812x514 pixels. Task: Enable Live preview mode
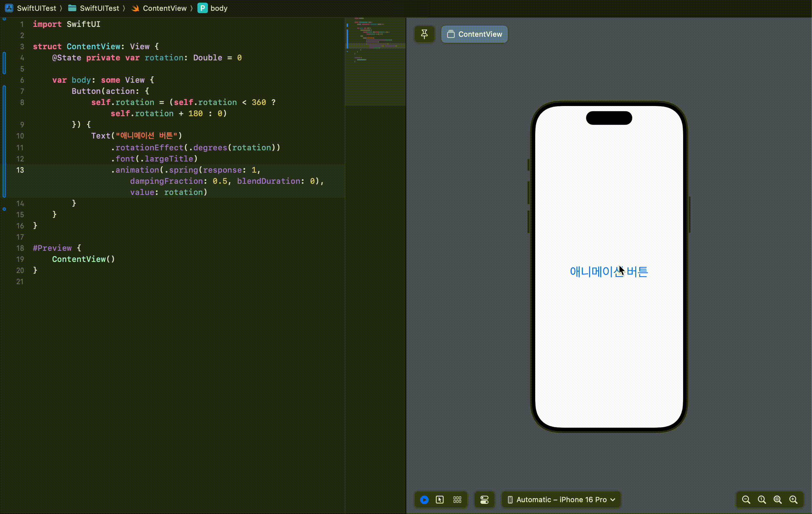click(x=424, y=500)
